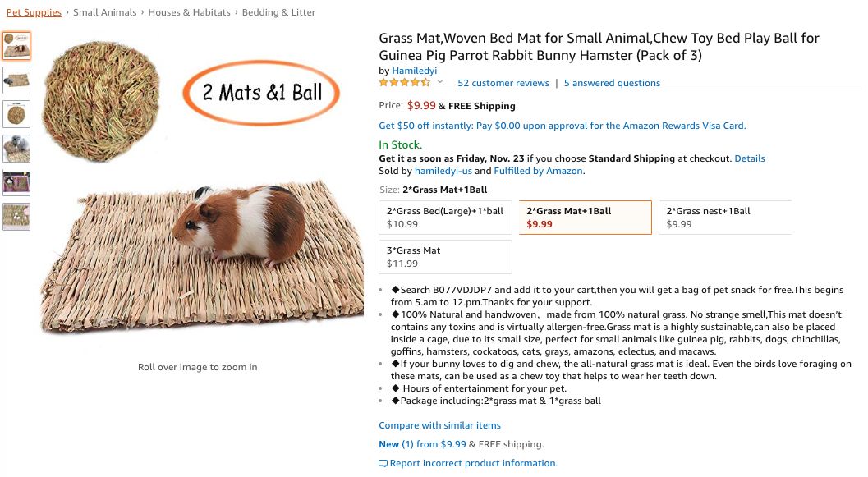The height and width of the screenshot is (477, 868).
Task: Open the 52 customer reviews link
Action: [503, 83]
